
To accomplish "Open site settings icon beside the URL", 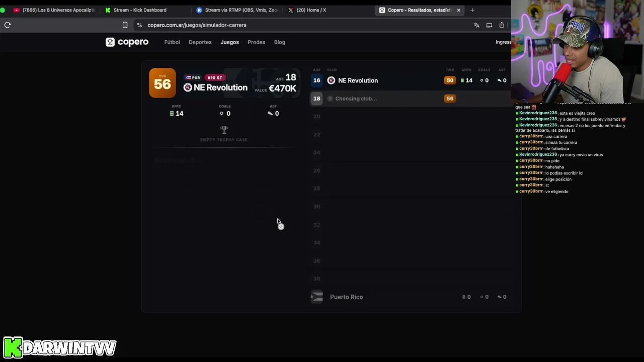I will tap(139, 25).
